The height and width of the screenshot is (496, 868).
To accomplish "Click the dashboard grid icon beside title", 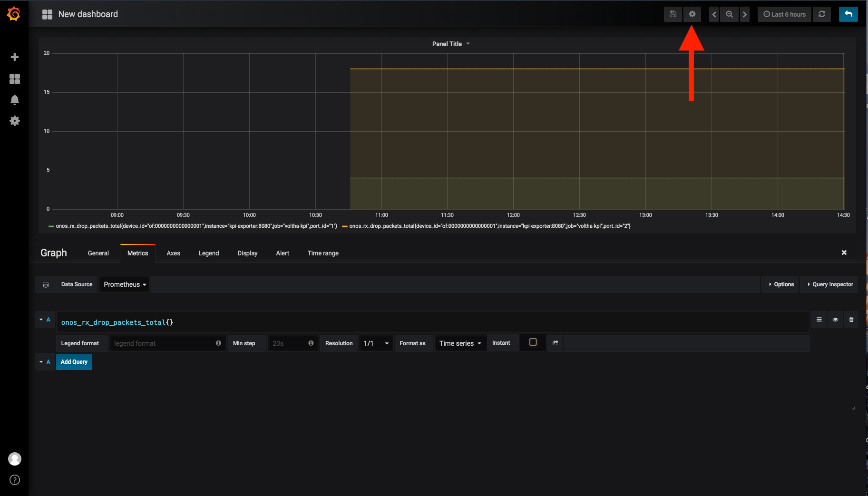I will point(47,15).
